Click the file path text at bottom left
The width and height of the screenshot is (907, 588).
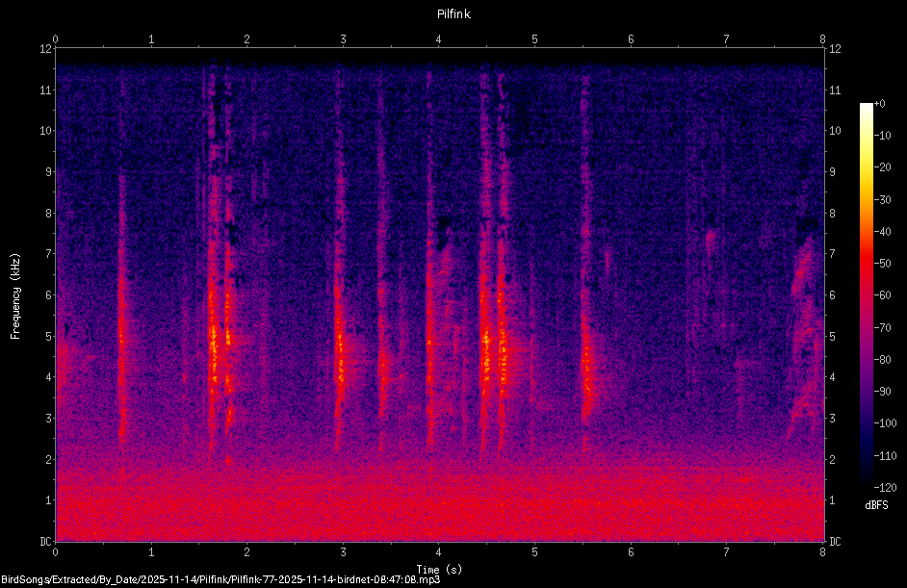coord(220,579)
